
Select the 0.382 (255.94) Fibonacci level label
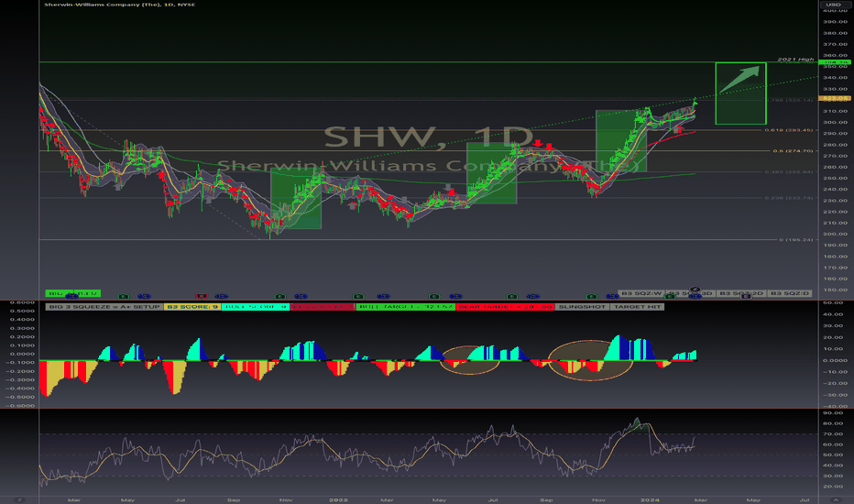789,172
